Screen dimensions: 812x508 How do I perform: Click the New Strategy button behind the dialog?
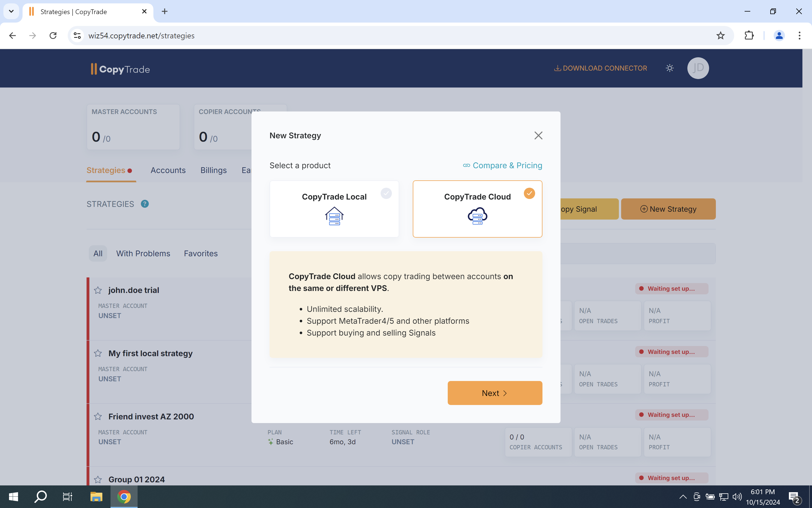[668, 209]
